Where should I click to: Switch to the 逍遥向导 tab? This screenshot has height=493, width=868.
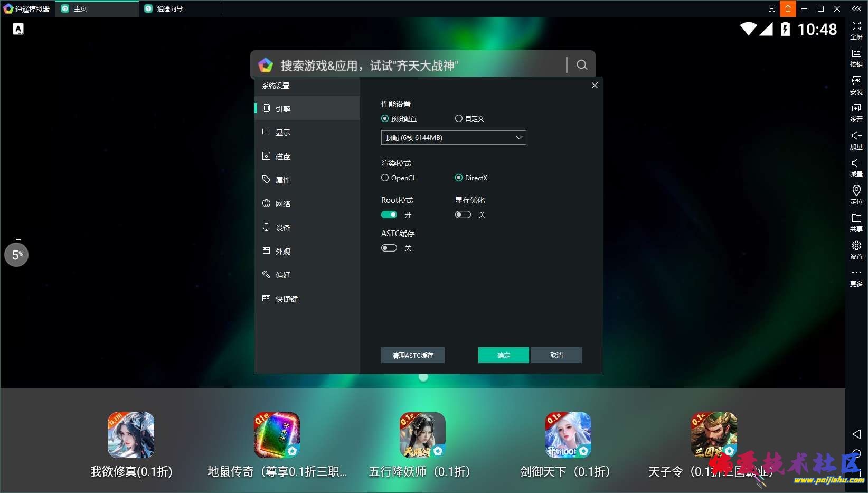(169, 8)
